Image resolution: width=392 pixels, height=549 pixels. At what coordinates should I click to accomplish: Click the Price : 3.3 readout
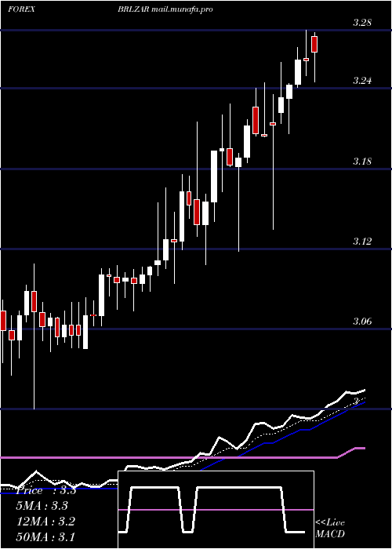[x=46, y=490]
